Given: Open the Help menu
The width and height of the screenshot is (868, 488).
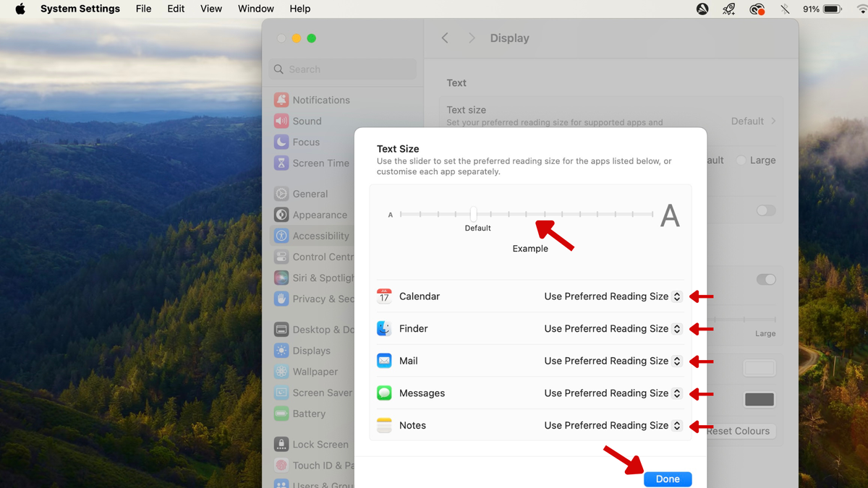Looking at the screenshot, I should point(299,9).
